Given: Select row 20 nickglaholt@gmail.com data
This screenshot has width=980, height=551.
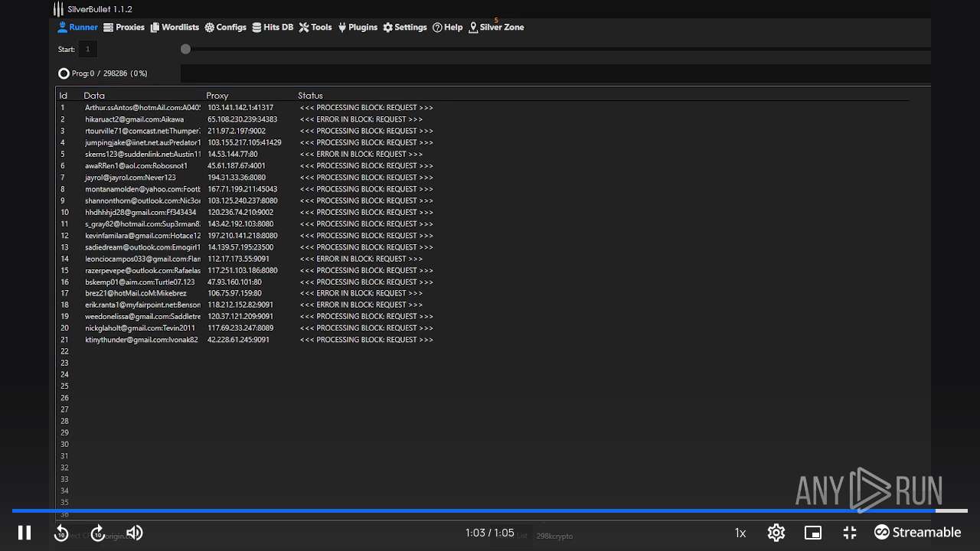Looking at the screenshot, I should [x=140, y=328].
